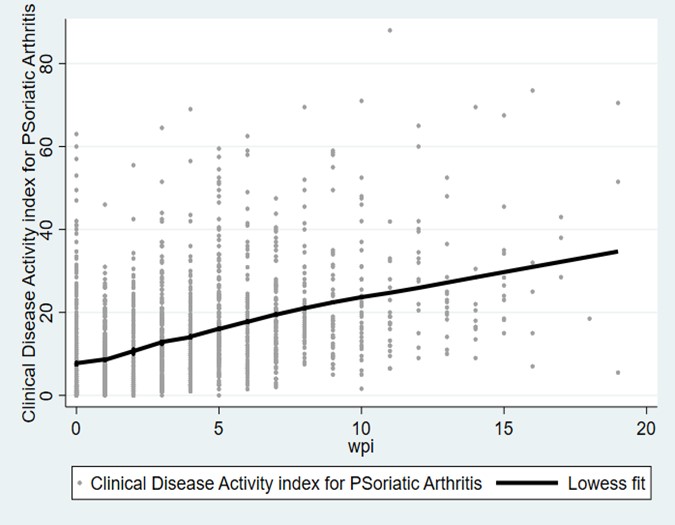Select the lowest data point at wpi 19

(618, 372)
